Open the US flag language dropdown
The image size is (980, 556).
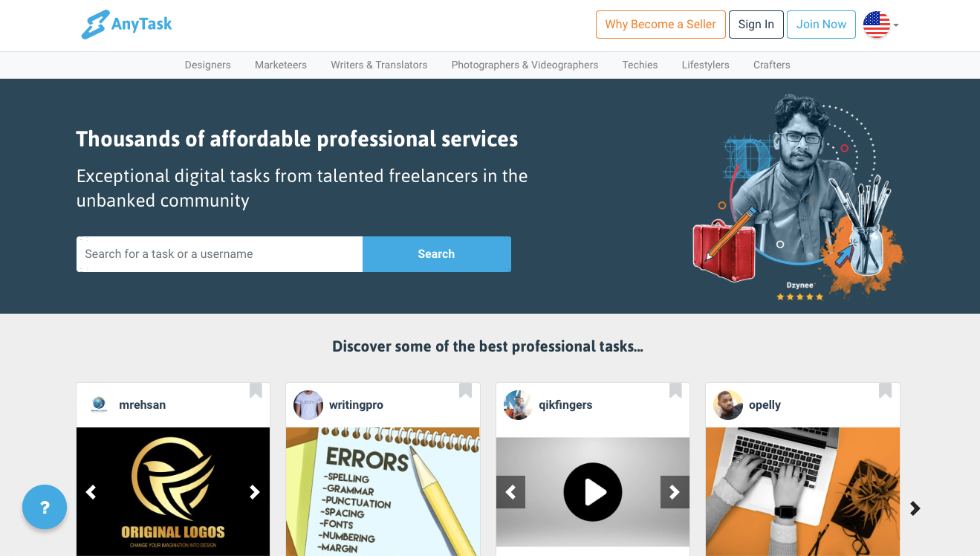click(x=881, y=25)
